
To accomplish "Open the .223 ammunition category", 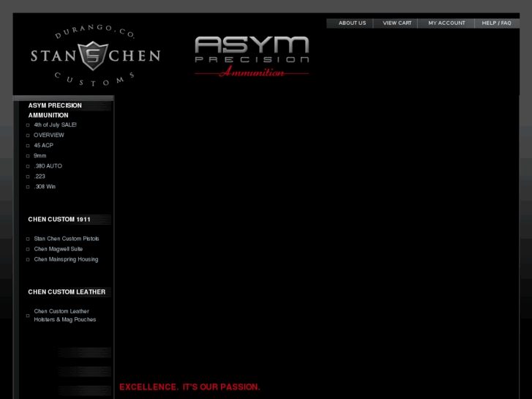I will [x=40, y=176].
